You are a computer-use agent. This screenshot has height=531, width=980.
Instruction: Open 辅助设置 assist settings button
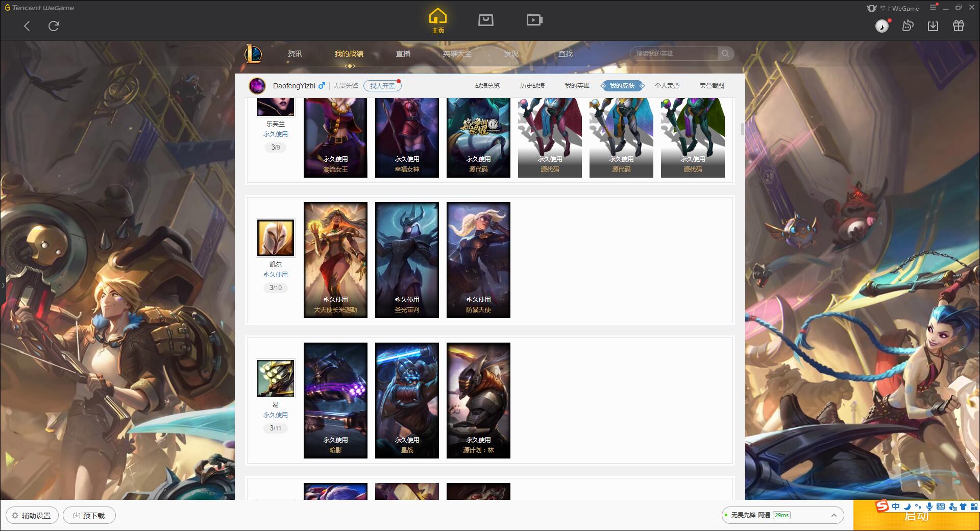32,516
